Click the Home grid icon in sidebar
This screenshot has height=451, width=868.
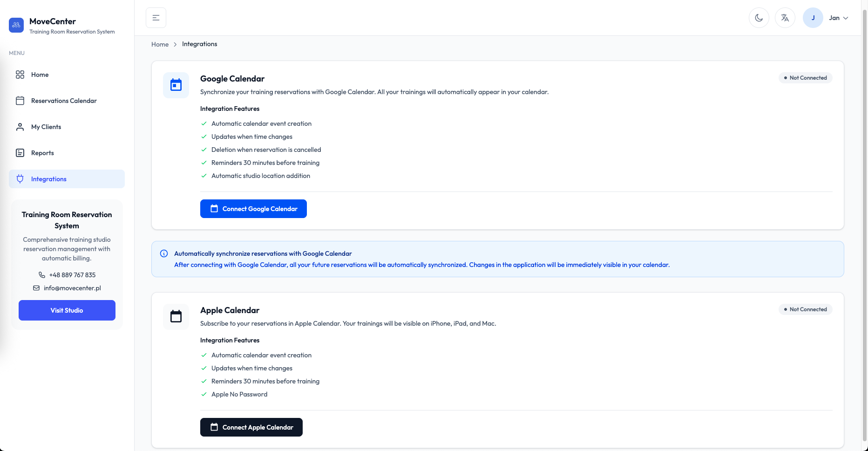[x=20, y=75]
